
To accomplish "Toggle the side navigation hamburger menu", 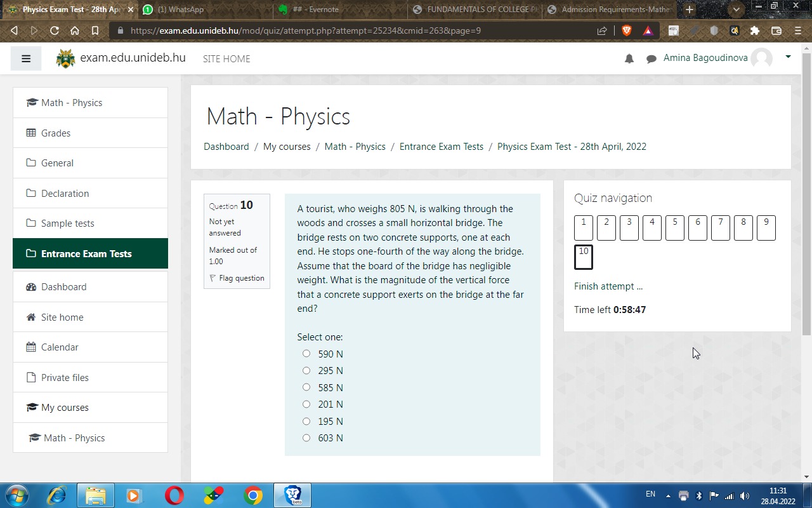I will 26,58.
